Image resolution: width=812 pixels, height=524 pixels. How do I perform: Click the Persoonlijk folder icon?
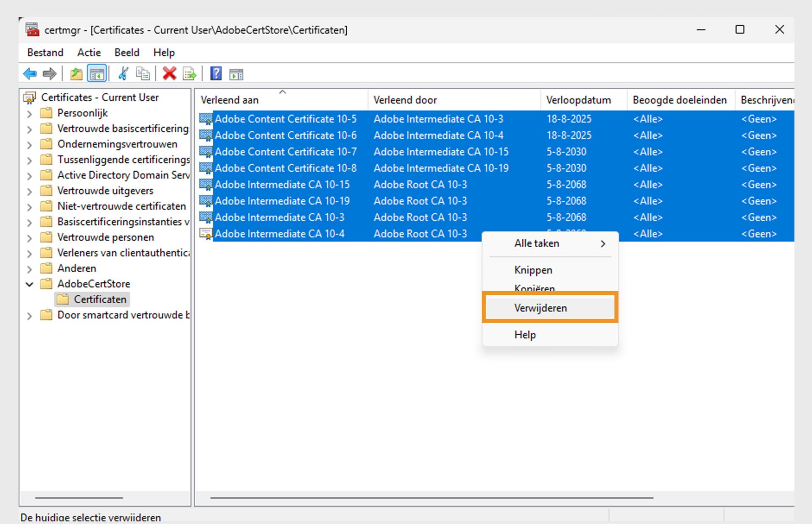tap(46, 113)
